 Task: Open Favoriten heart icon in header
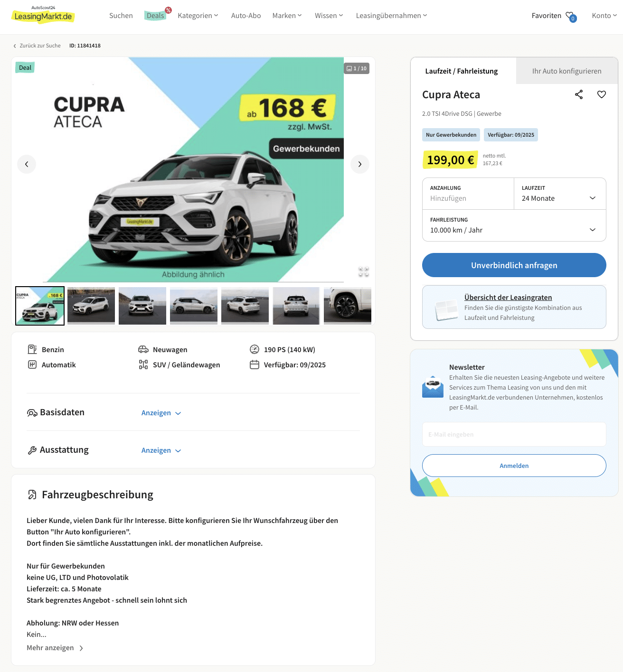click(x=571, y=16)
